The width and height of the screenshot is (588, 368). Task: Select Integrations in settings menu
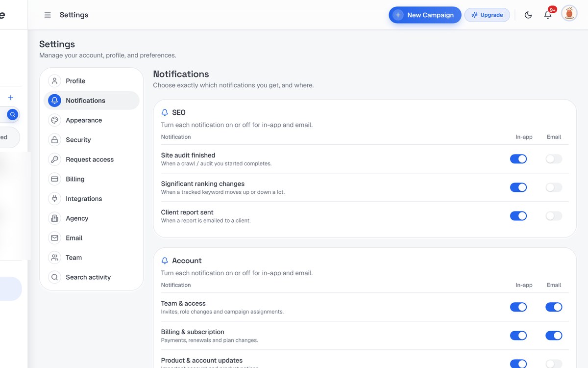92,199
